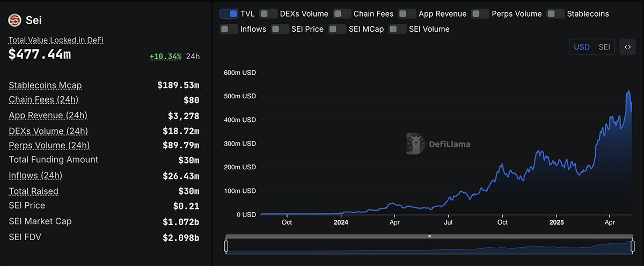Click the $89.79m perps volume value
Viewport: 644px width, 266px height.
point(181,145)
